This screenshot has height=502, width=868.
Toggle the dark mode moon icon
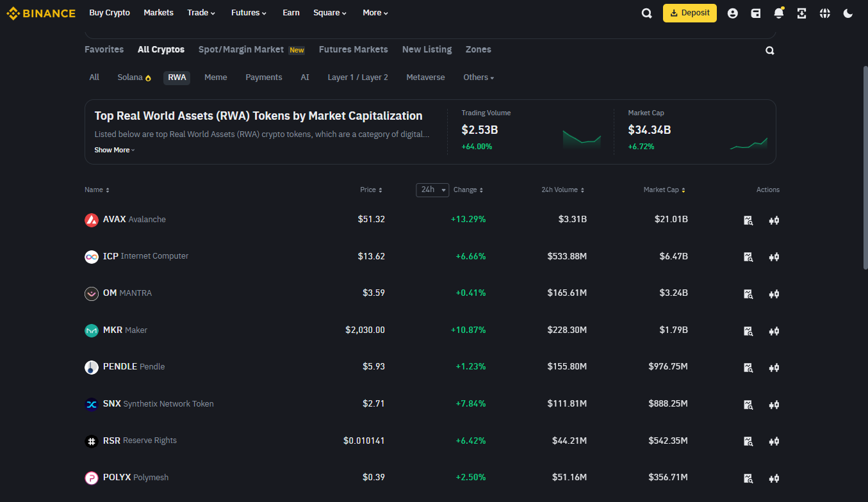click(848, 13)
